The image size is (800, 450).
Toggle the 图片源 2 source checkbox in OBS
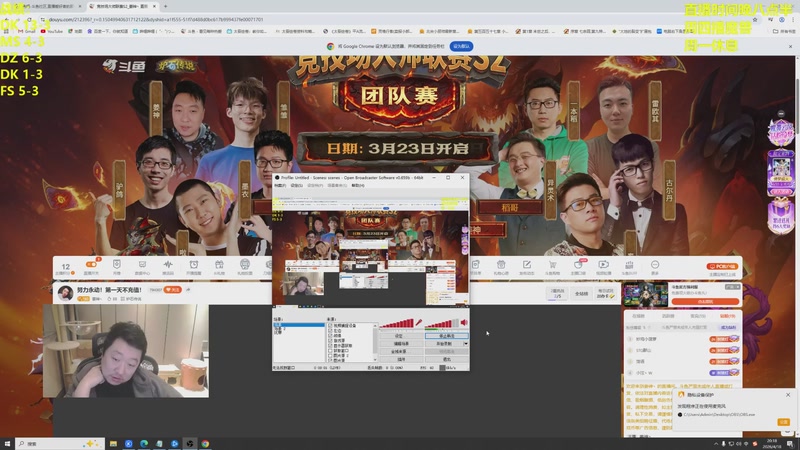pos(330,356)
